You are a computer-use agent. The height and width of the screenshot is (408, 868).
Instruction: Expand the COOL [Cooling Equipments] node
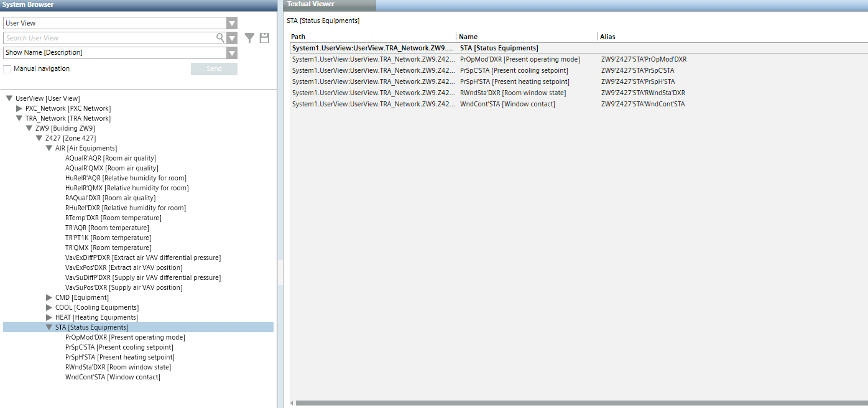(x=49, y=307)
